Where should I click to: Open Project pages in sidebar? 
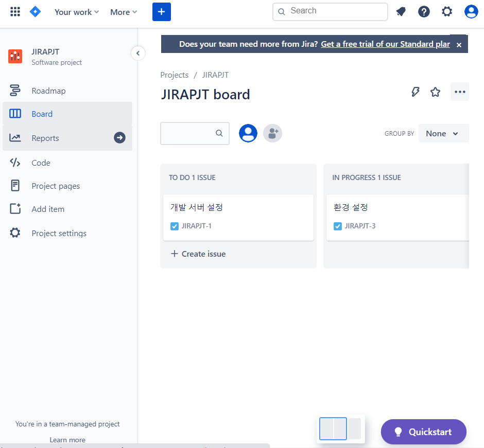coord(67,186)
